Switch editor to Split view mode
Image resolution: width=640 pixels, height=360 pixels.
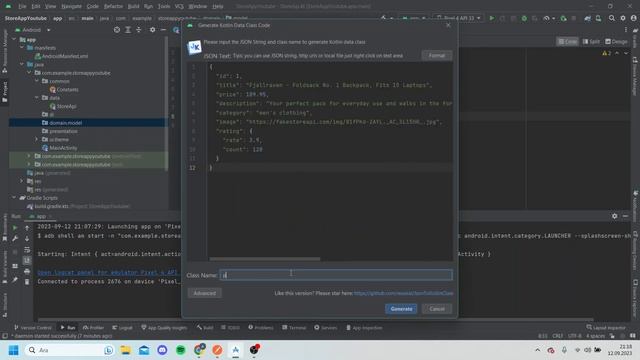(591, 42)
